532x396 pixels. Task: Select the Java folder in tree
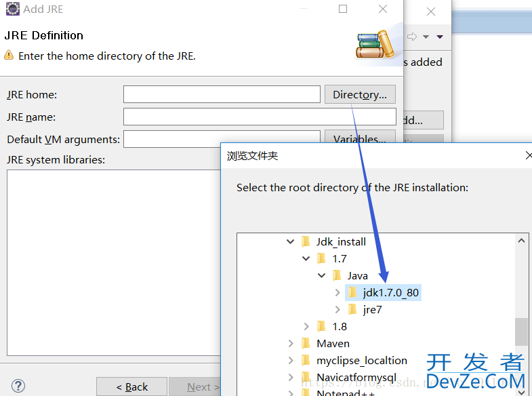tap(357, 275)
